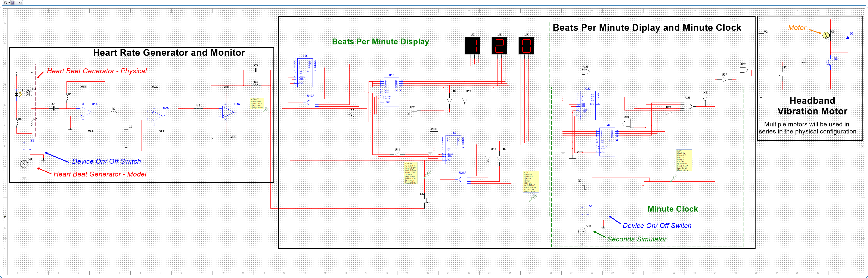
Task: Select the indicator lamp X1
Action: tap(705, 99)
